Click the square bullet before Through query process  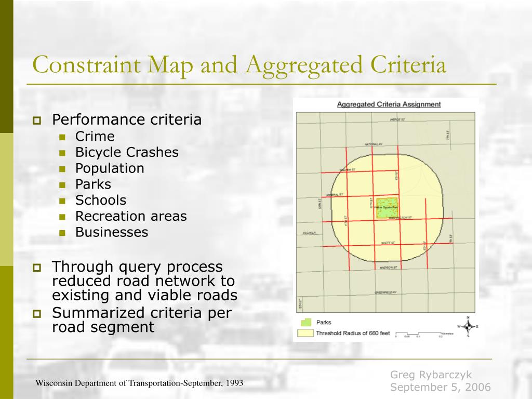point(37,268)
